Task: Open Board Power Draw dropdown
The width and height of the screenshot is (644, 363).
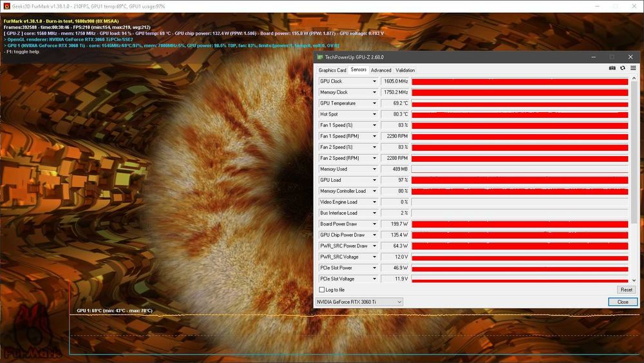Action: click(x=374, y=224)
